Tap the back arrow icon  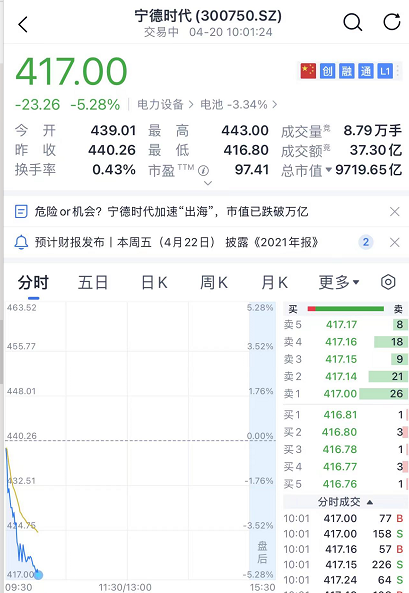[x=23, y=25]
